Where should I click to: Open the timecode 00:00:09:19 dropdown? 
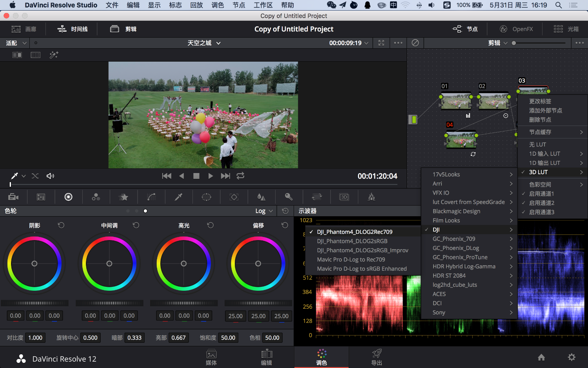[349, 43]
